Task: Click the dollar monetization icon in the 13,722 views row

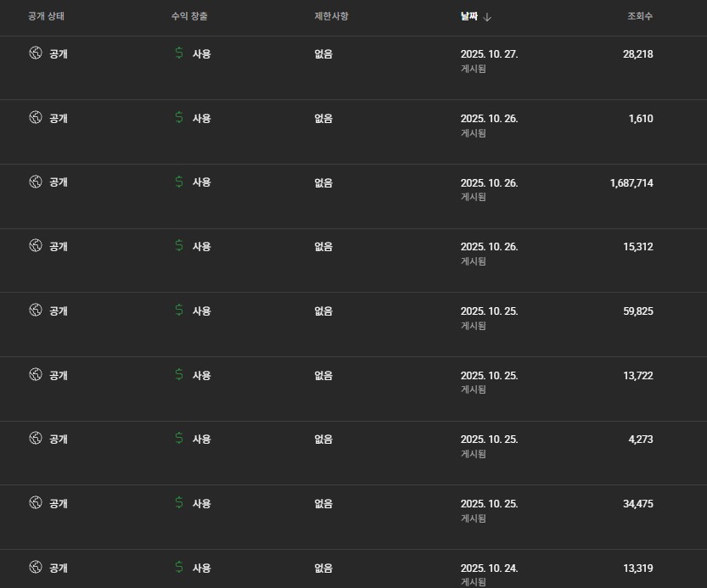Action: coord(178,374)
